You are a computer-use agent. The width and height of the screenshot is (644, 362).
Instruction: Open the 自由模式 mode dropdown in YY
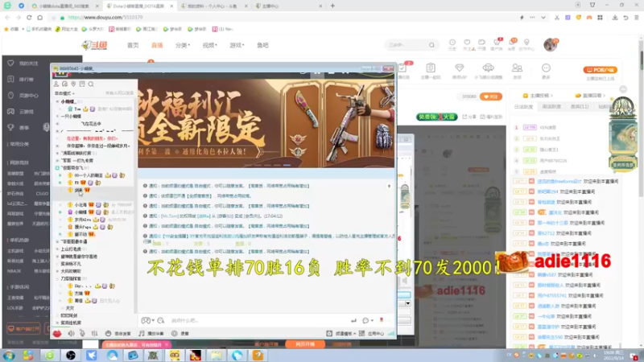(x=65, y=93)
